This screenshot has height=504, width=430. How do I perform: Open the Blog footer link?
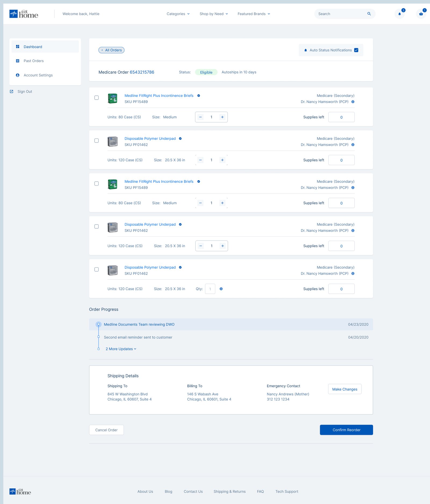[169, 492]
